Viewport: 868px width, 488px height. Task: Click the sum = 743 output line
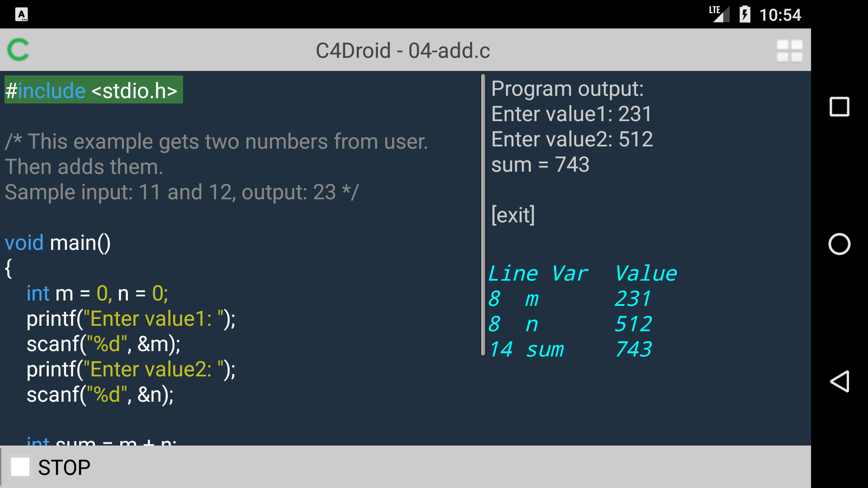540,164
